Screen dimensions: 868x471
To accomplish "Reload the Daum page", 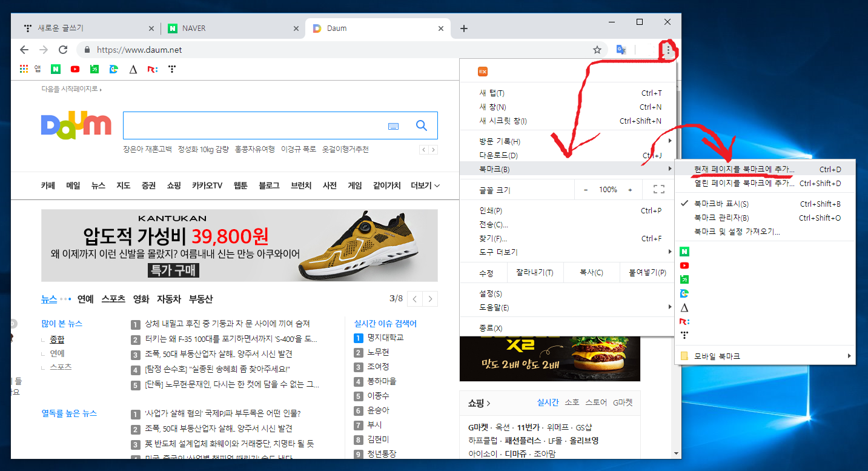I will (x=63, y=50).
